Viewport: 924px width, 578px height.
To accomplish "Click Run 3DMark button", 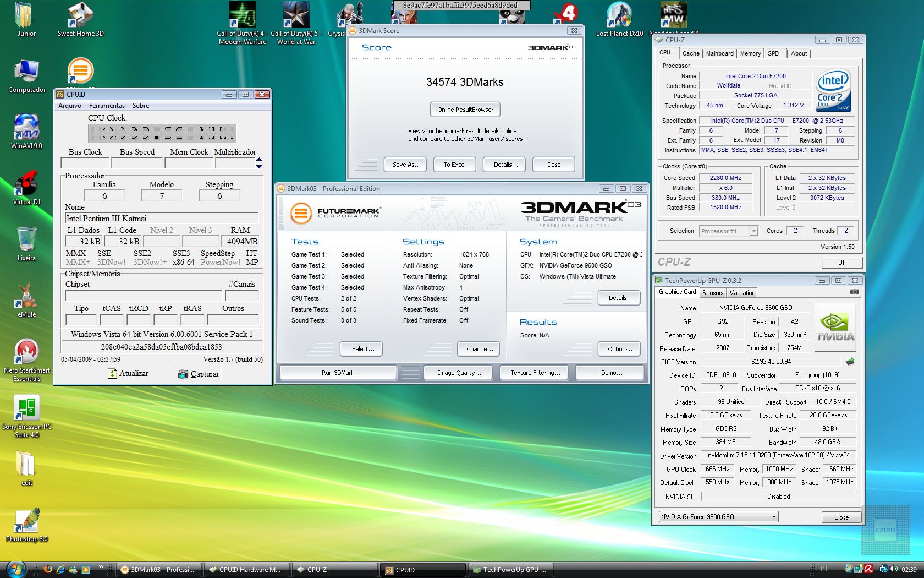I will tap(338, 373).
